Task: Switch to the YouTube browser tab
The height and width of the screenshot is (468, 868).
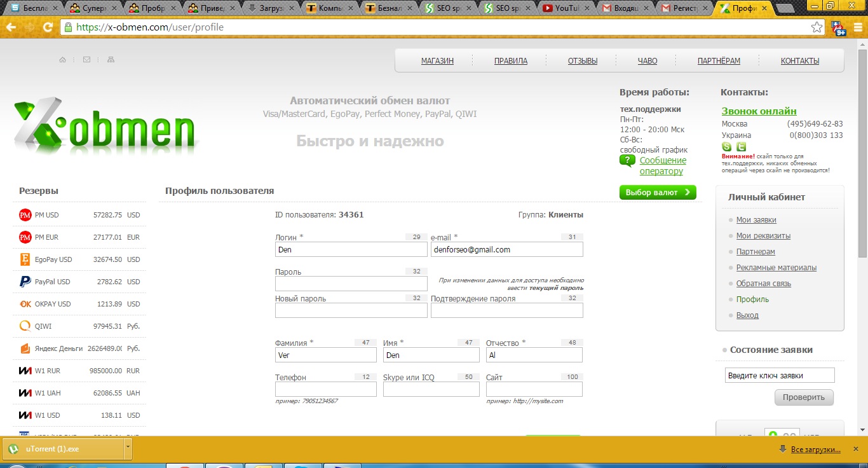Action: coord(567,8)
